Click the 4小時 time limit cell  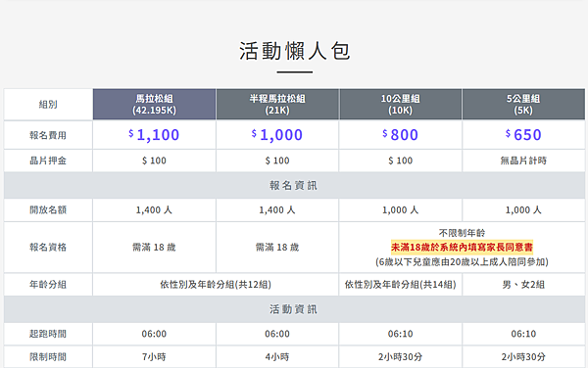click(x=277, y=357)
